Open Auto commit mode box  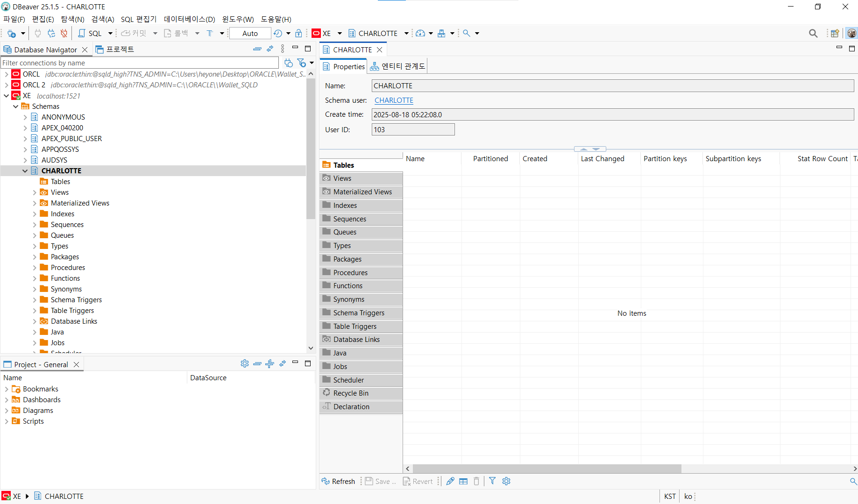(250, 33)
